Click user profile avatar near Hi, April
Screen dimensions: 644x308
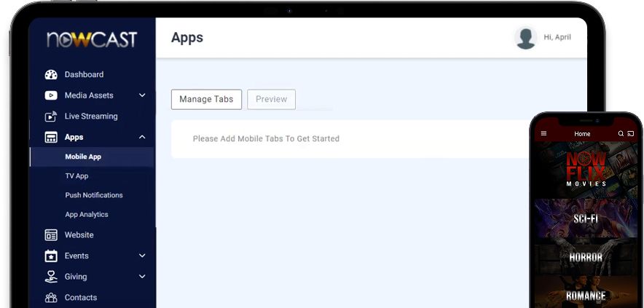526,38
